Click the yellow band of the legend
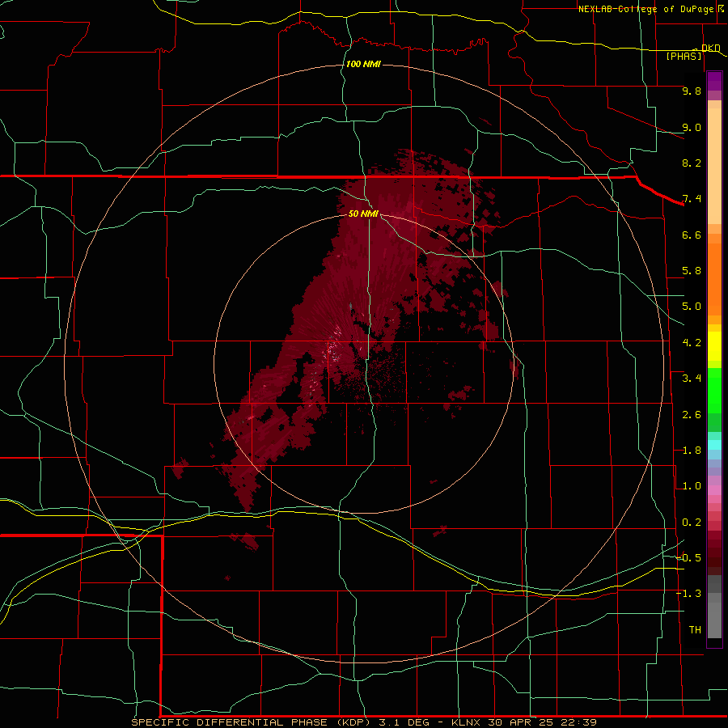This screenshot has width=728, height=728. pyautogui.click(x=714, y=346)
